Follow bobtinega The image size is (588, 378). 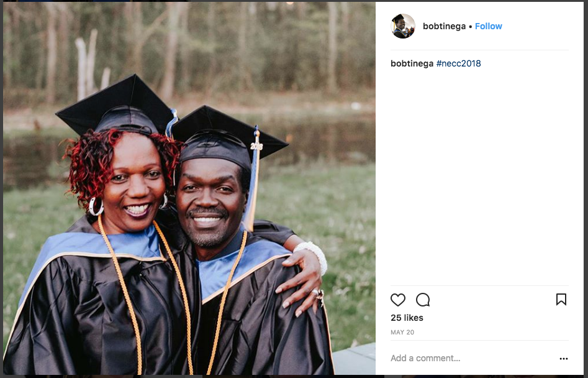(488, 26)
